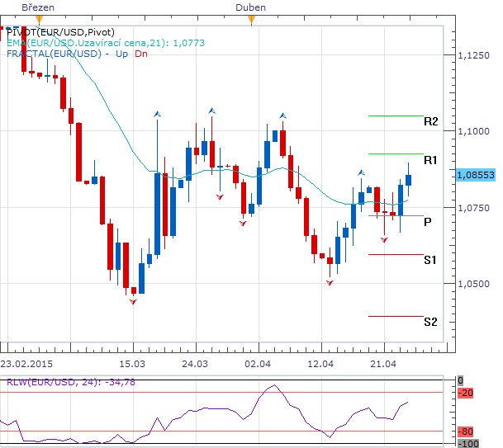Click the current price tag 1,08553

[476, 175]
